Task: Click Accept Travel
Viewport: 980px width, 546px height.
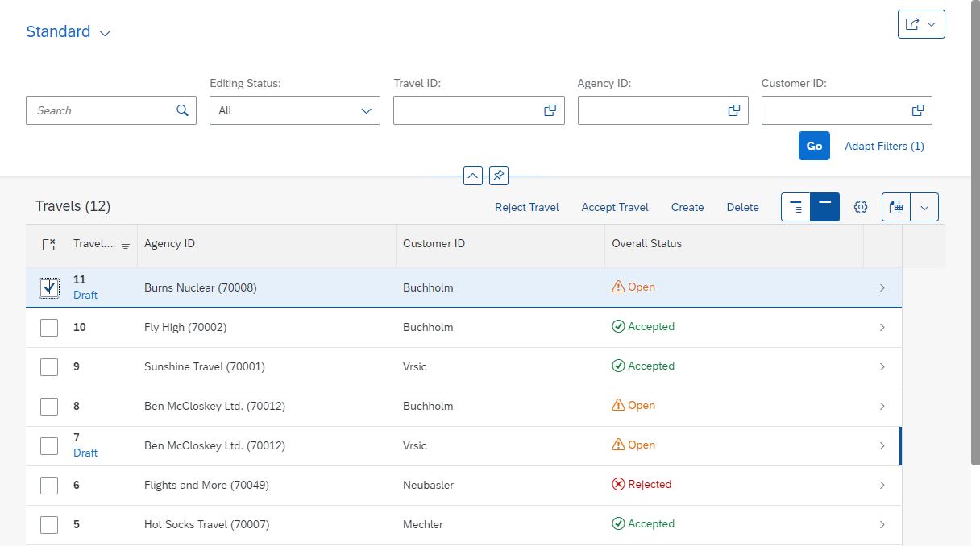Action: coord(615,207)
